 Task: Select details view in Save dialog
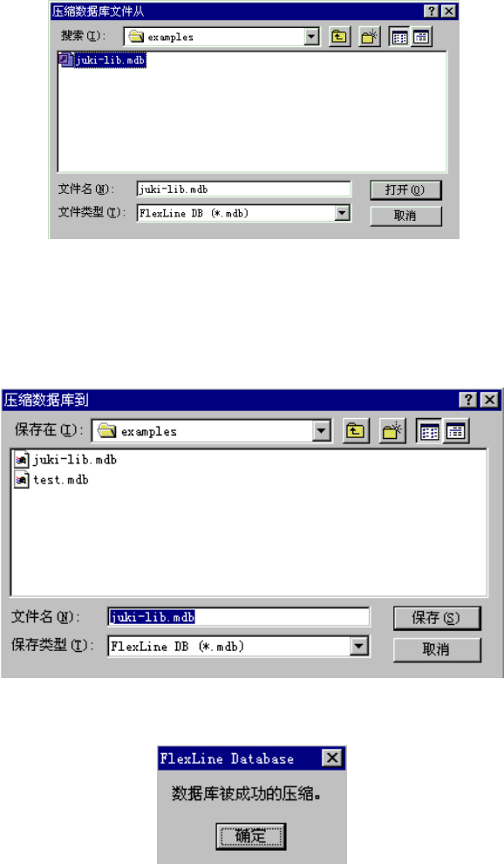[x=455, y=431]
